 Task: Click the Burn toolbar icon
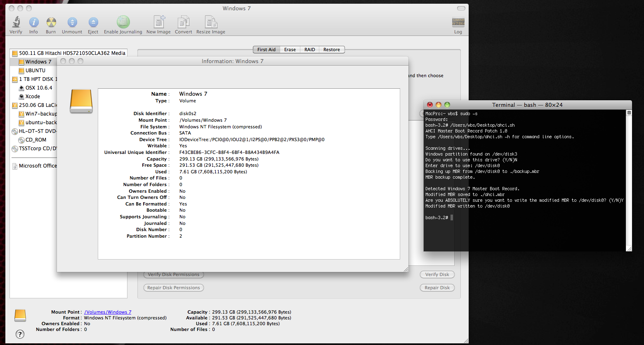(x=51, y=25)
